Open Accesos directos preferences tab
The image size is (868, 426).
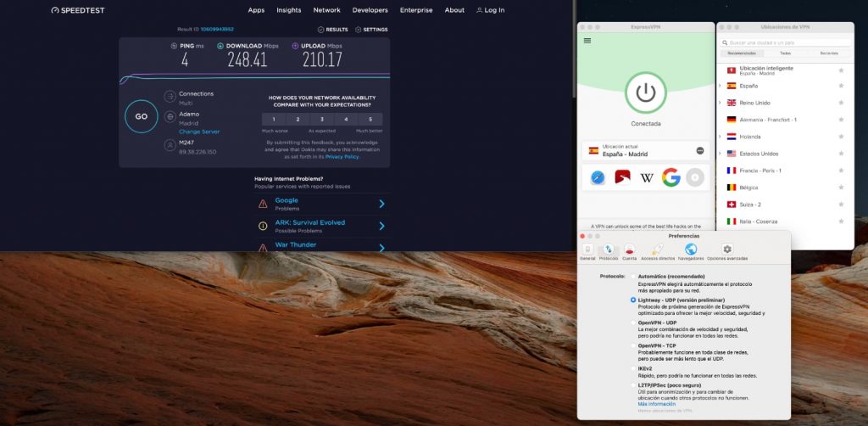pos(658,252)
